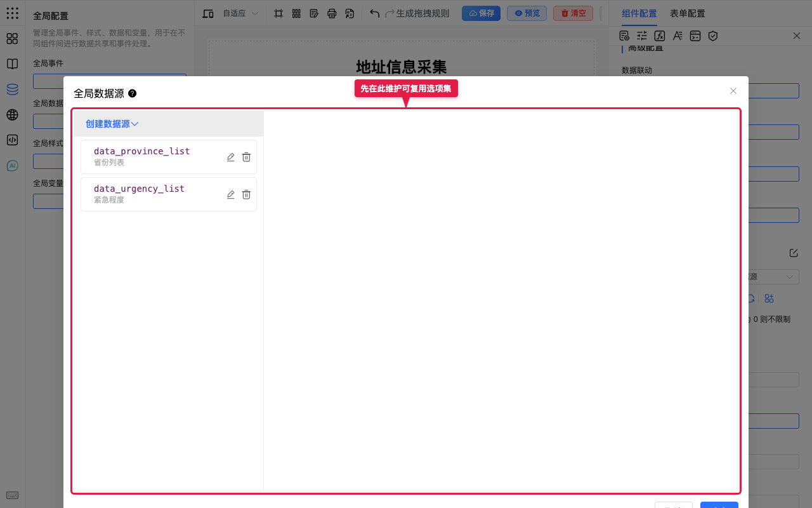This screenshot has height=508, width=812.
Task: Click the print toolbar icon
Action: pos(332,13)
